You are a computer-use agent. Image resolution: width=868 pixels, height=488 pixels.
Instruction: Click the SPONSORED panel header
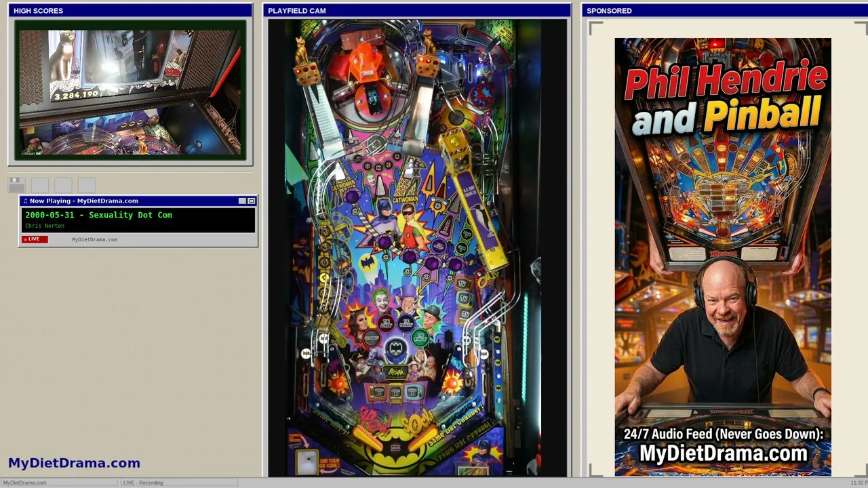click(724, 11)
